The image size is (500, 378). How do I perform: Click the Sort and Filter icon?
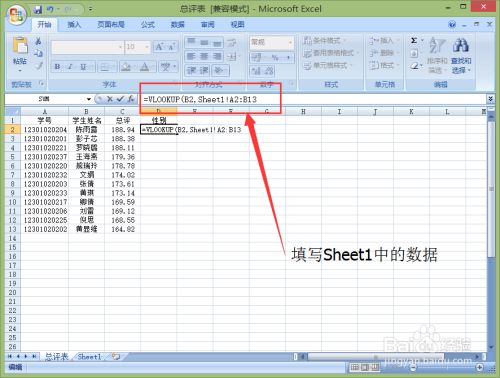click(437, 55)
